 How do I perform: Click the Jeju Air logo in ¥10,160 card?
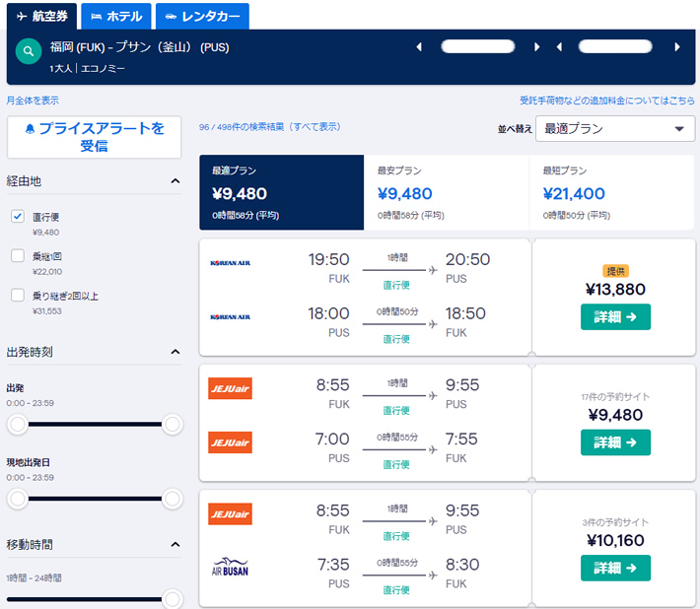230,513
